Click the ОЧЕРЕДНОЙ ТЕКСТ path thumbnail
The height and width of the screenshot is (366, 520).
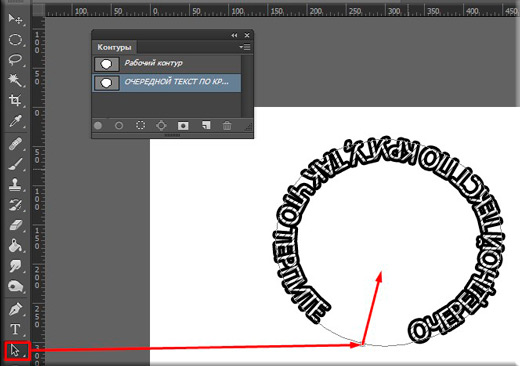pyautogui.click(x=107, y=83)
